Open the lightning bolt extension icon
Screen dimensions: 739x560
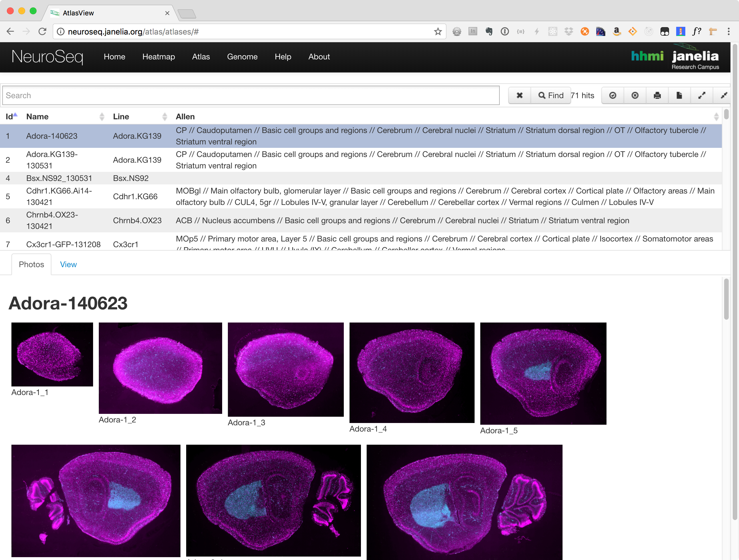537,31
